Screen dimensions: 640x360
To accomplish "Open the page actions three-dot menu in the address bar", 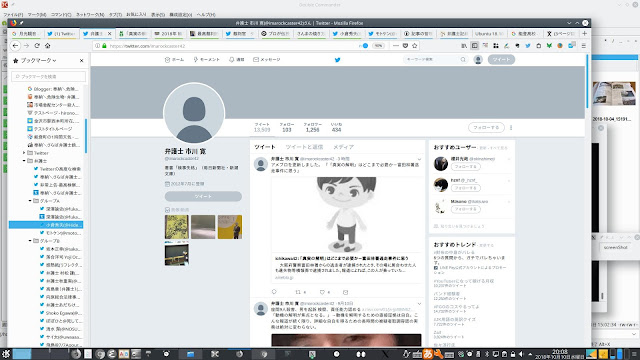I will click(396, 46).
